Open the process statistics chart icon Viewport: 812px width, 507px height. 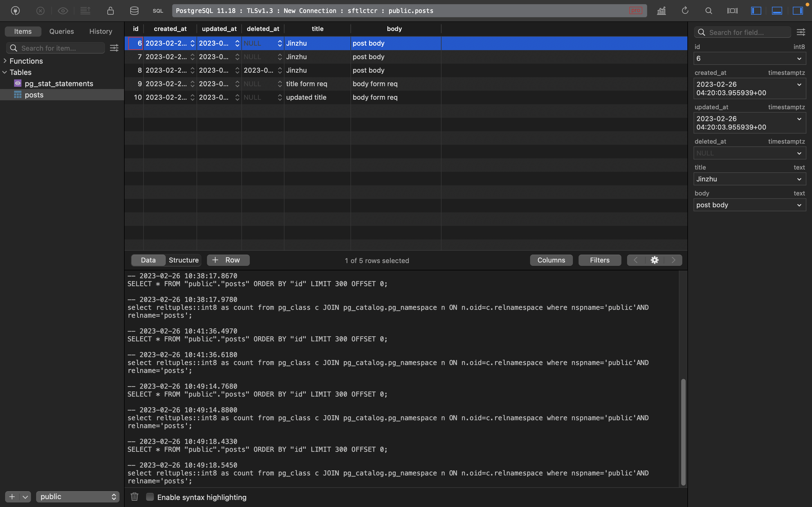click(661, 10)
